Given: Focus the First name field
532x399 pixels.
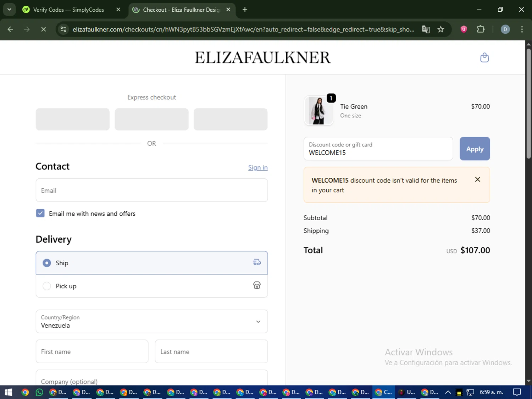Looking at the screenshot, I should tap(92, 351).
